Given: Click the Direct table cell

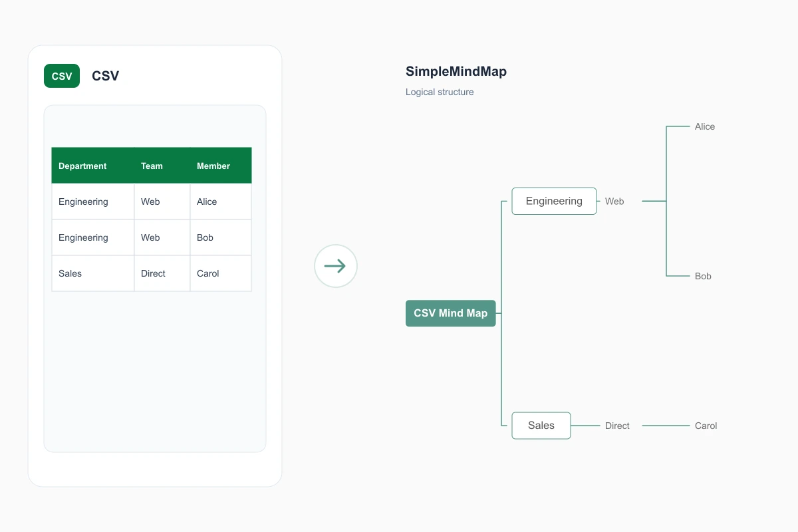Looking at the screenshot, I should tap(162, 273).
